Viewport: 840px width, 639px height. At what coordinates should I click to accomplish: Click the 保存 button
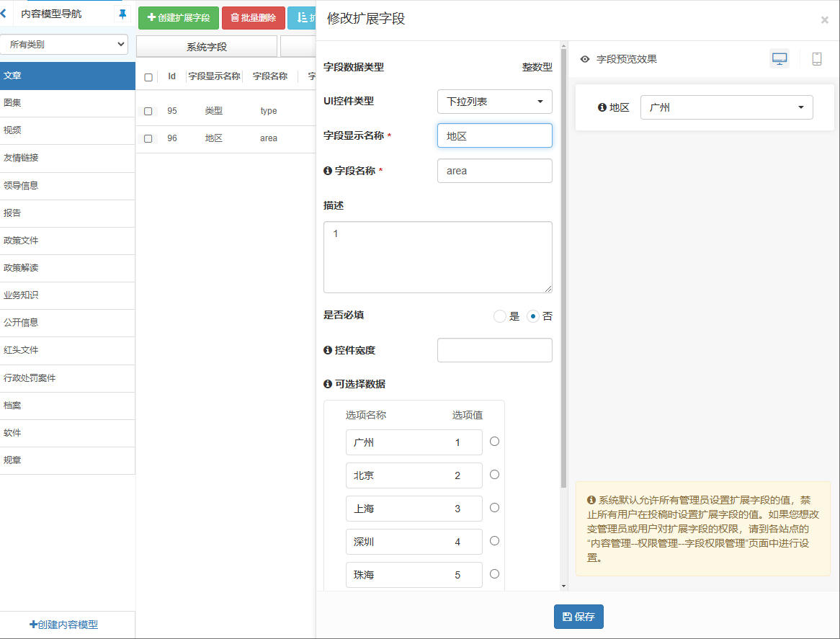click(x=578, y=617)
